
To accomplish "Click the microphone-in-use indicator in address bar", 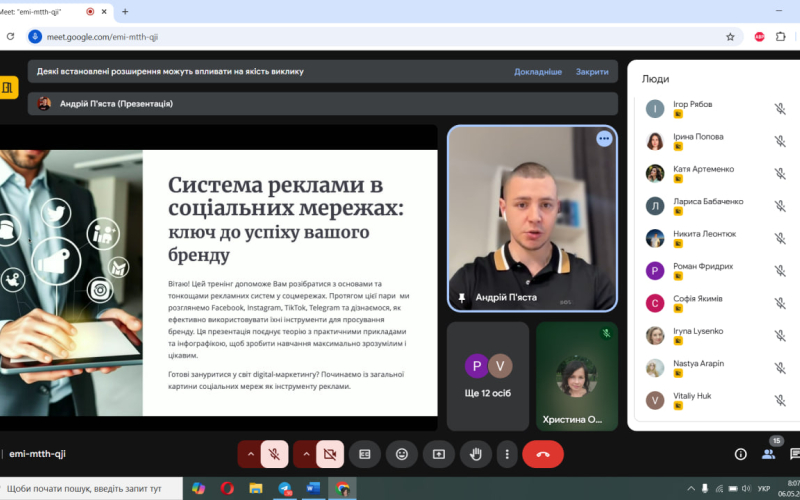I will click(35, 37).
